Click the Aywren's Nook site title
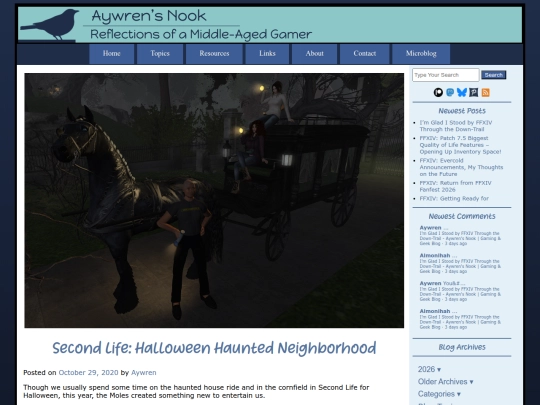The width and height of the screenshot is (540, 405). [149, 16]
